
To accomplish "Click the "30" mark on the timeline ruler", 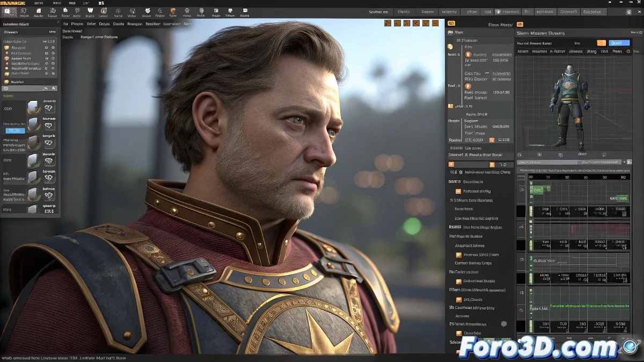I will 604,176.
